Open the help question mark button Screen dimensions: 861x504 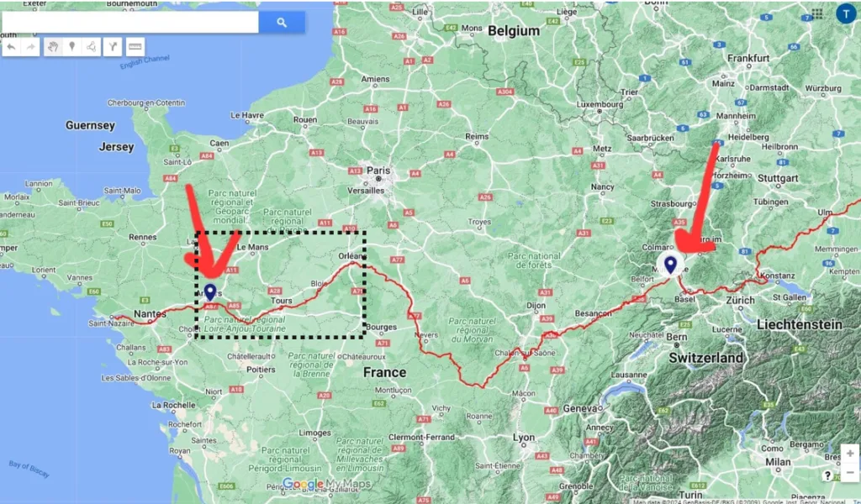tap(827, 475)
